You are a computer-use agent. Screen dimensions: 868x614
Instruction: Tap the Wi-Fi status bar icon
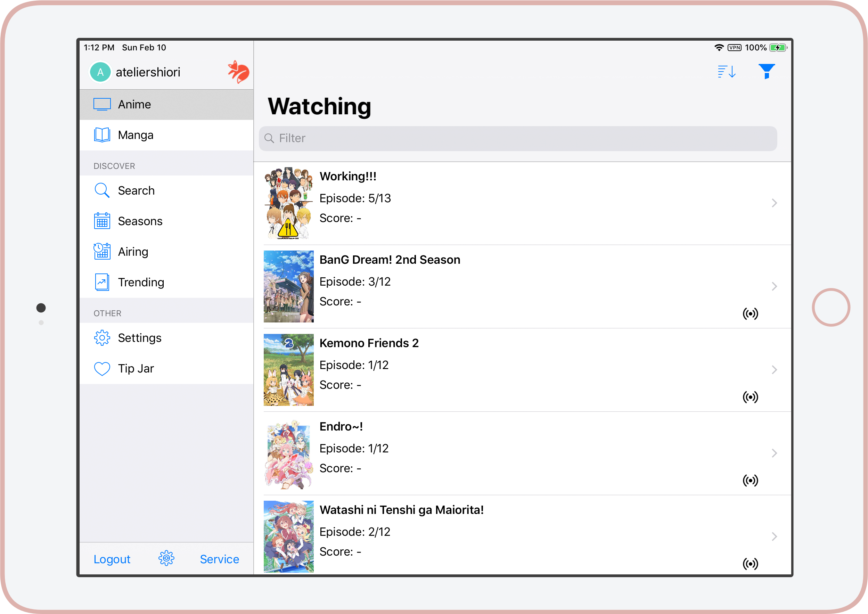pos(719,48)
